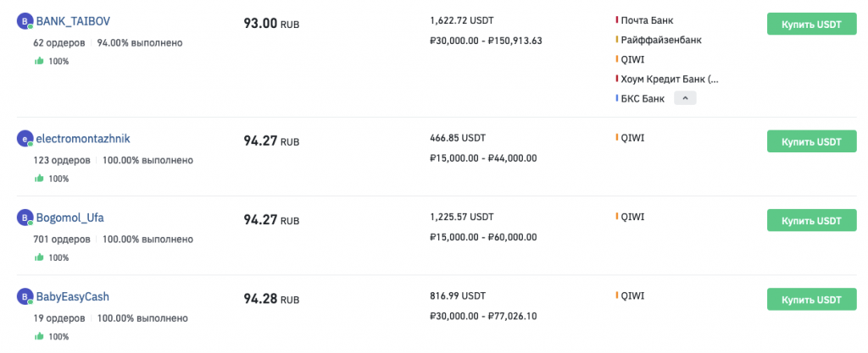Buy USDT from BabyEasyCash at 94.28
The height and width of the screenshot is (353, 868).
click(x=810, y=300)
